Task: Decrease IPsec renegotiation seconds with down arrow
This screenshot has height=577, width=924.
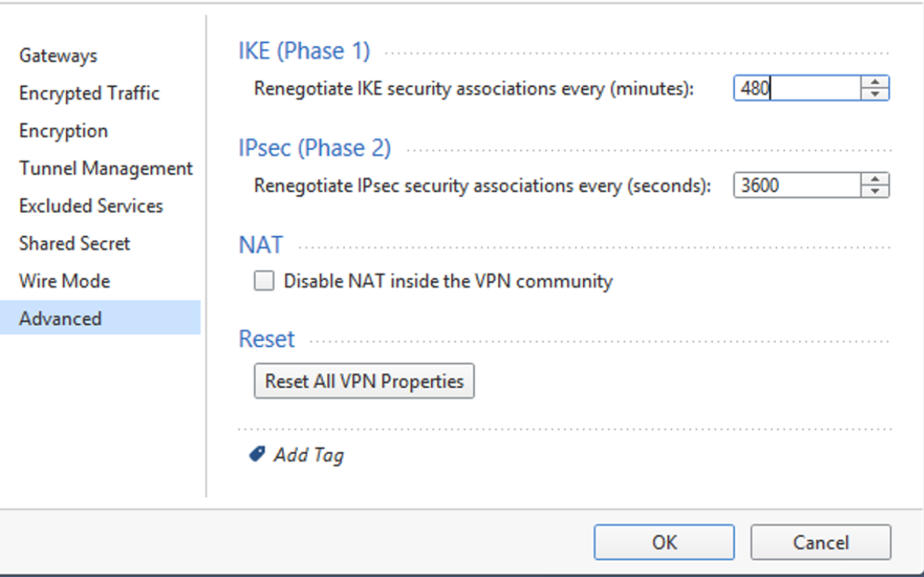Action: coord(875,191)
